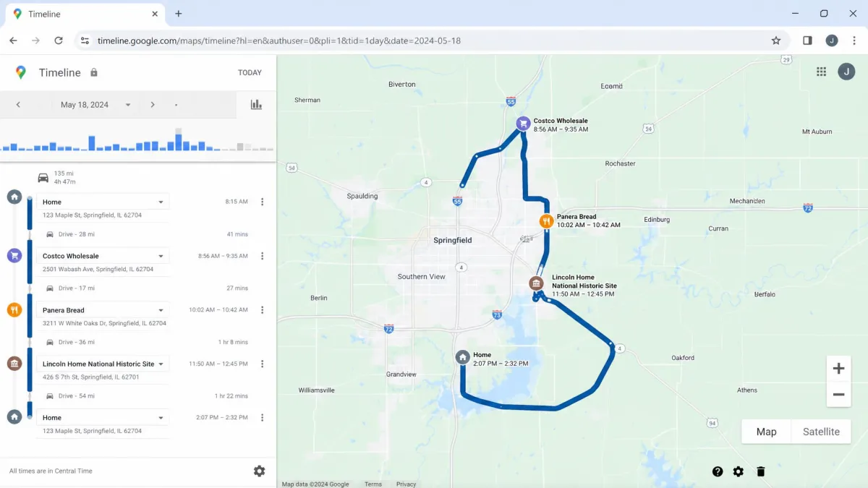Open the Terms link
The image size is (868, 488).
pos(373,484)
